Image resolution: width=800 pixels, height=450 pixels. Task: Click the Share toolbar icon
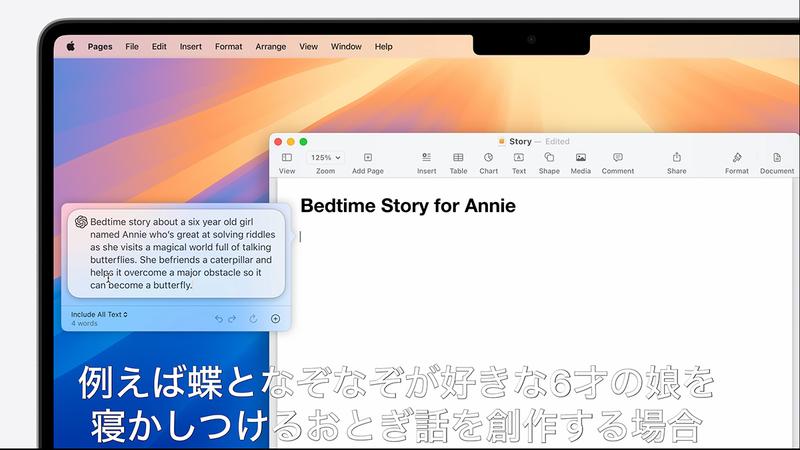pos(677,157)
